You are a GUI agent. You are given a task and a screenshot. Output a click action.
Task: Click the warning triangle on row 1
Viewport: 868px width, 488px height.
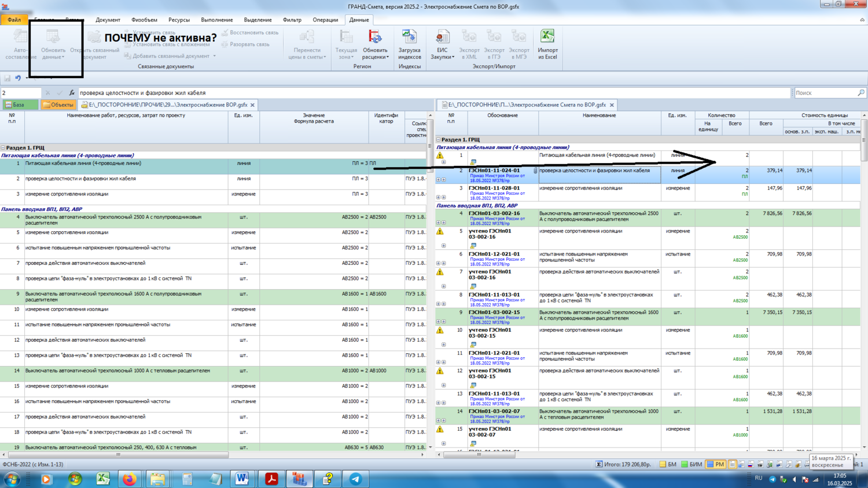(440, 156)
